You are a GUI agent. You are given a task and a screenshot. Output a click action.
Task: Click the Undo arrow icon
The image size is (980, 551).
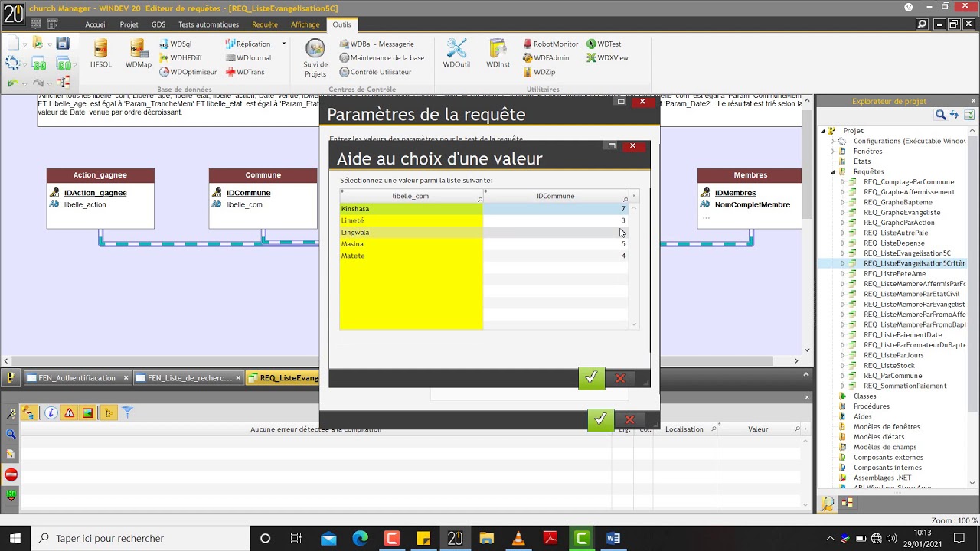[x=13, y=83]
